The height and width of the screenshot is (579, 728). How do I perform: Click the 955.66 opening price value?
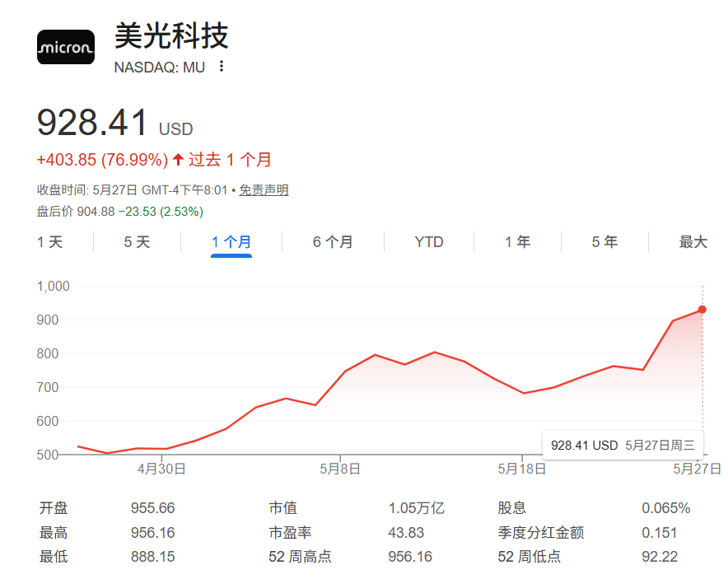pos(152,508)
